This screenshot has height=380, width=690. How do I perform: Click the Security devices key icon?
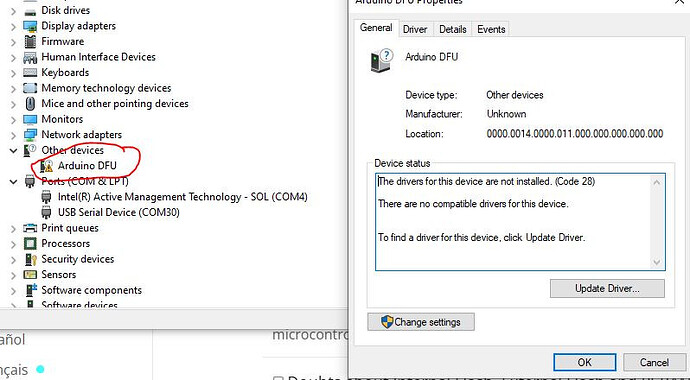[30, 259]
